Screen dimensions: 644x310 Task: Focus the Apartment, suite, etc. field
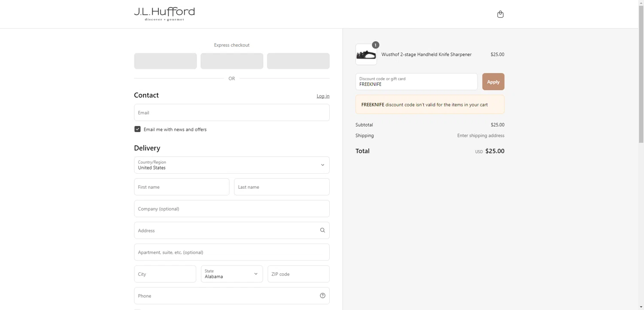tap(232, 252)
